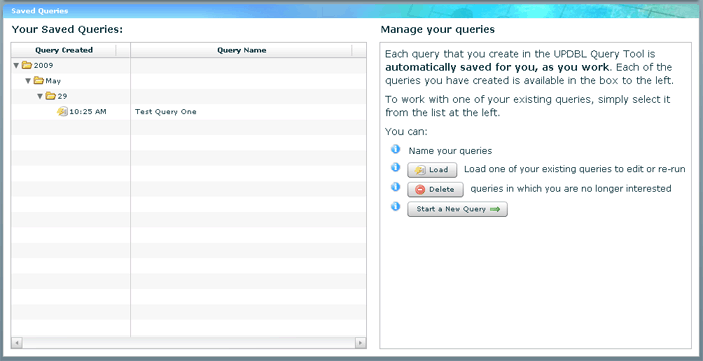The width and height of the screenshot is (703, 361).
Task: Click the Your Saved Queries heading
Action: 67,30
